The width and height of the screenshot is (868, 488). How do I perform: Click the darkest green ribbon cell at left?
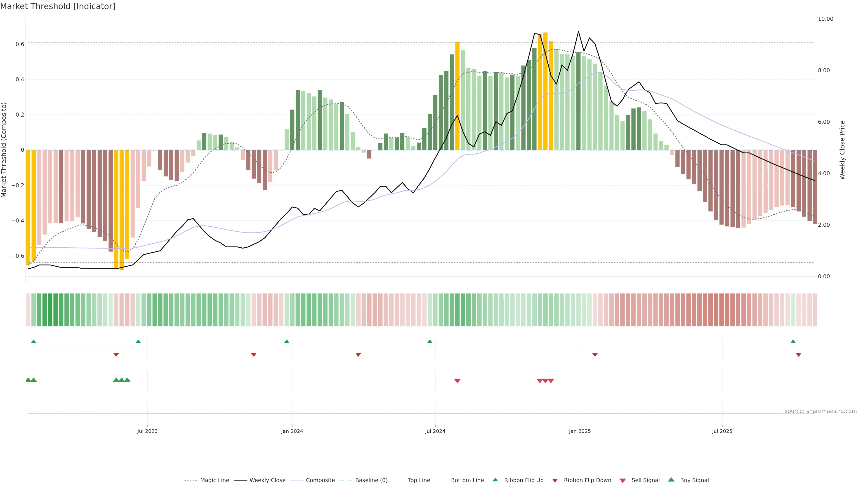coord(50,310)
